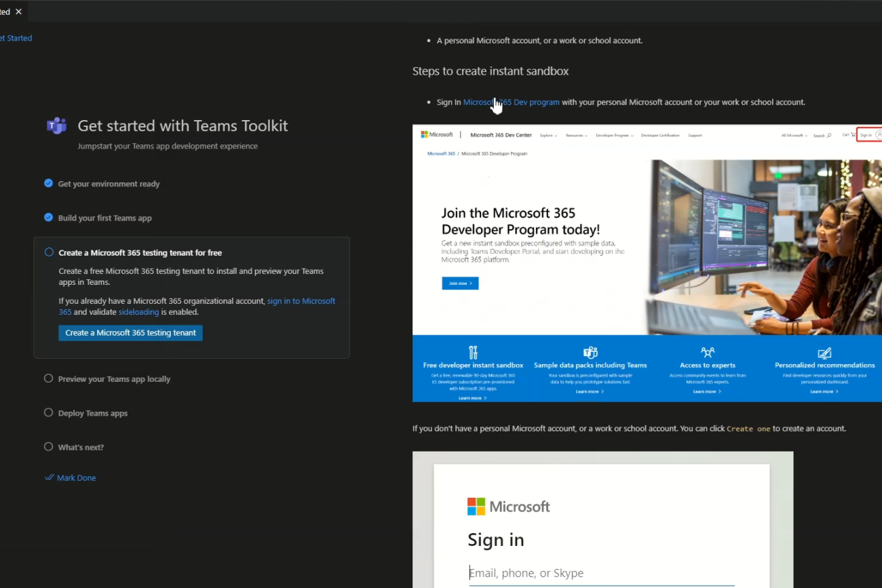Click the Dev Center page screenshot

coord(647,263)
